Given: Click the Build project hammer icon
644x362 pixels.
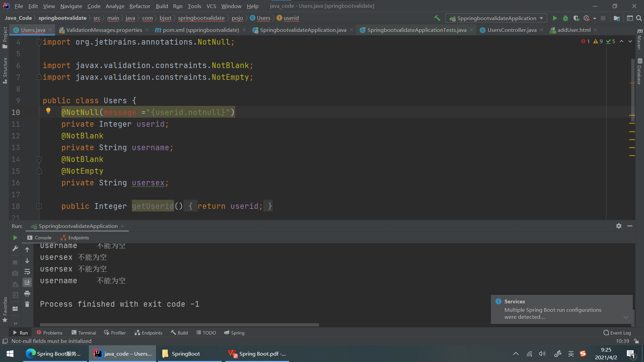Looking at the screenshot, I should coord(437,18).
